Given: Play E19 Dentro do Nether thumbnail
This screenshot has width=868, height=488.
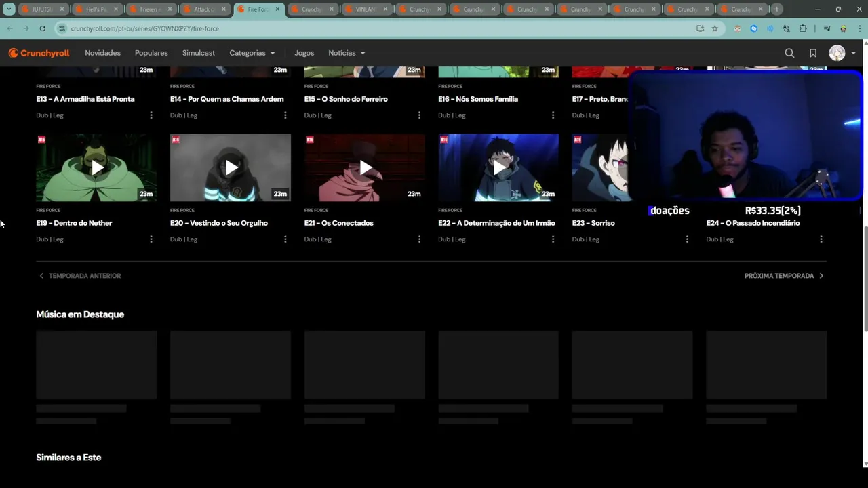Looking at the screenshot, I should 96,167.
